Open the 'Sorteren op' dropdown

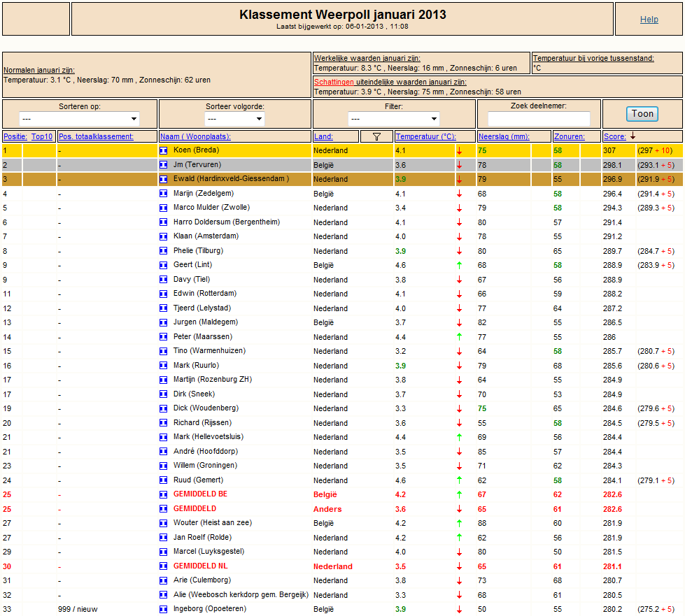coord(79,119)
